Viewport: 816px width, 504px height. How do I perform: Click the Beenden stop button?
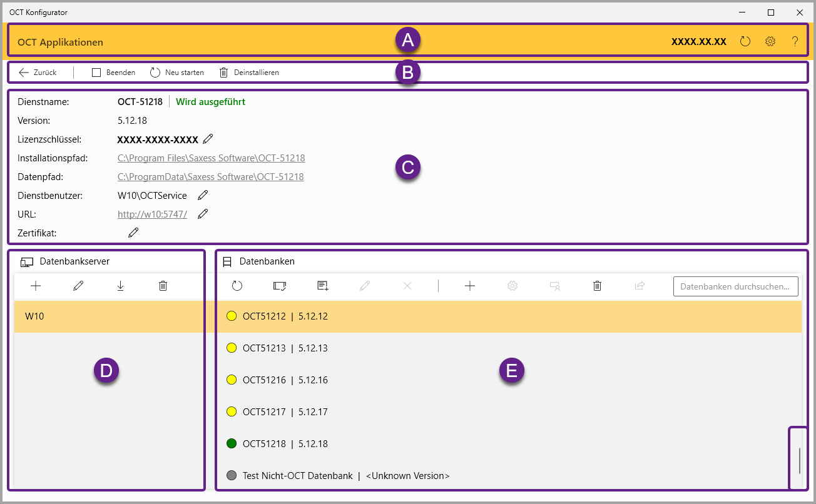(114, 73)
